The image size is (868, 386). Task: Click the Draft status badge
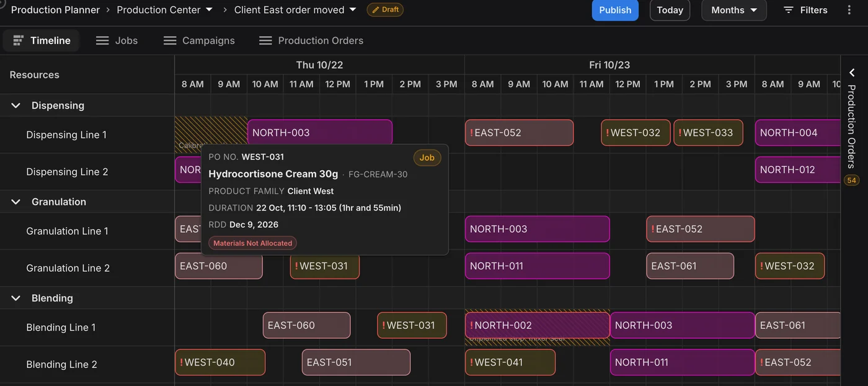(x=385, y=10)
